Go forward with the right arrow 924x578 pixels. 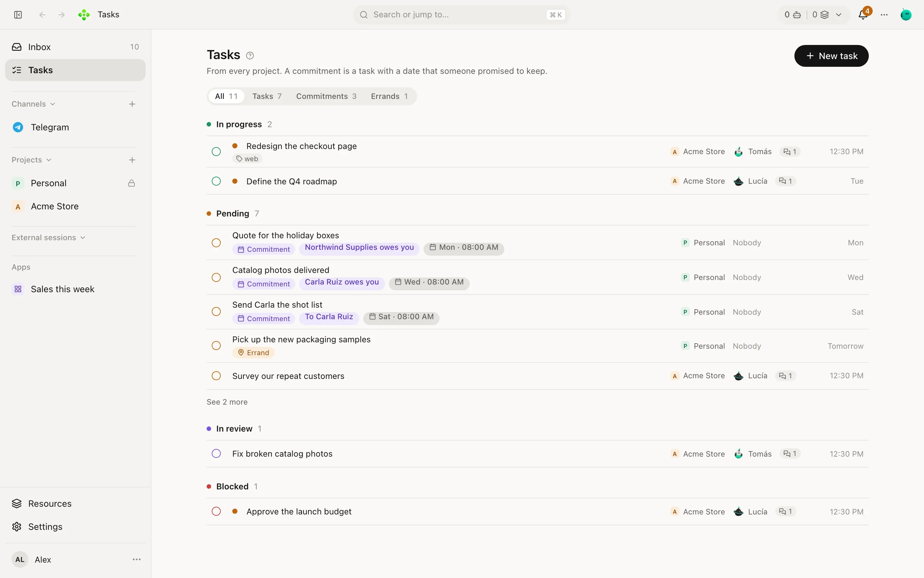(x=62, y=14)
